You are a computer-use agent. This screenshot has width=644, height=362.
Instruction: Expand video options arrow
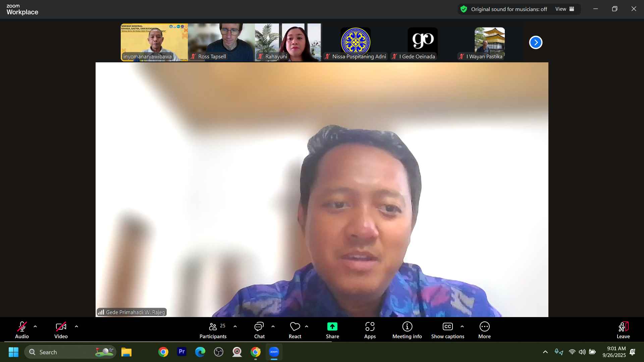coord(76,326)
